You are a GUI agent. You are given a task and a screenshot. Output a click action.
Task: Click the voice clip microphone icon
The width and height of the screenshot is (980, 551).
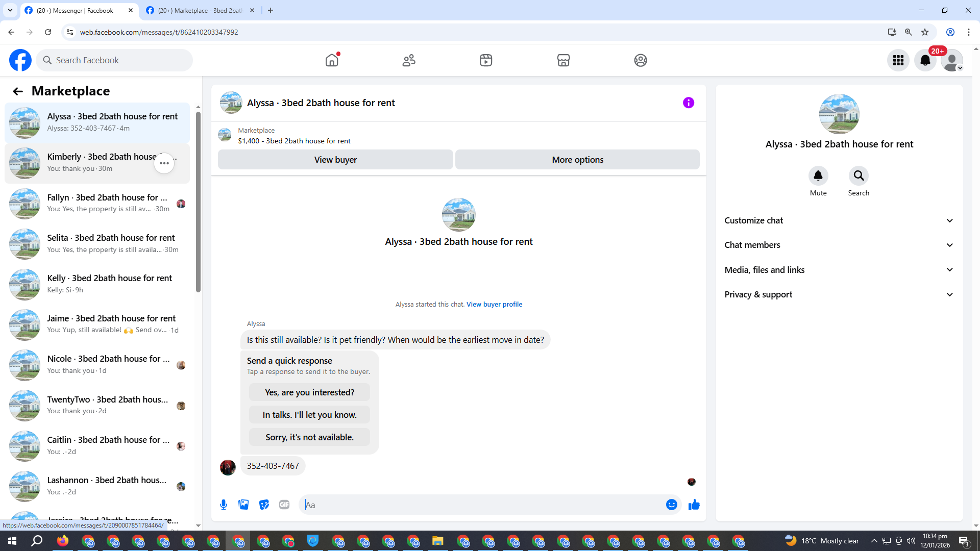pos(224,505)
